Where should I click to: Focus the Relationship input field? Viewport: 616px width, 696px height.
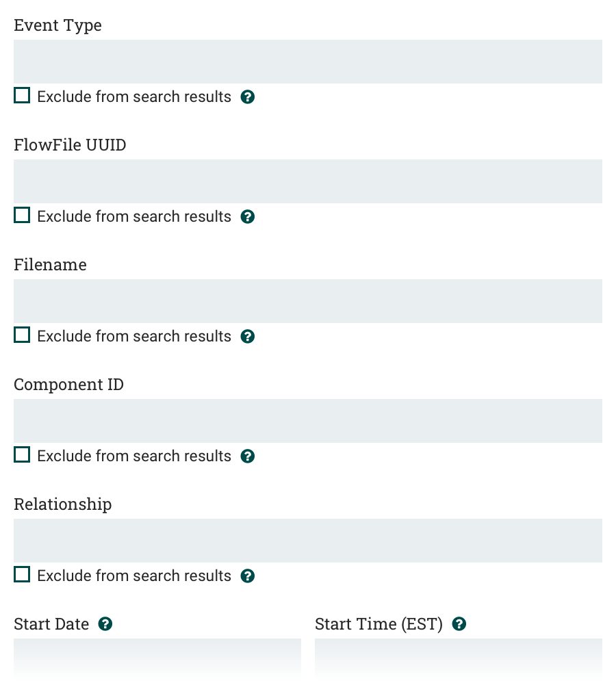coord(308,540)
